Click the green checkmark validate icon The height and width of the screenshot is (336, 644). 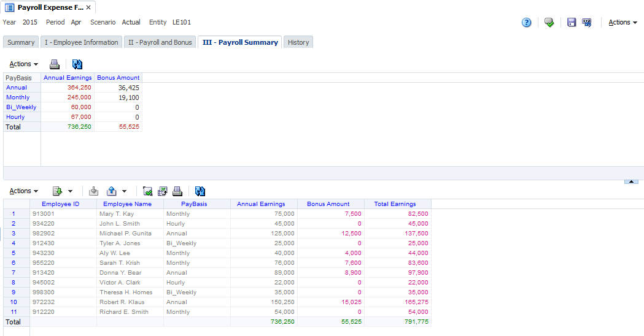point(549,23)
